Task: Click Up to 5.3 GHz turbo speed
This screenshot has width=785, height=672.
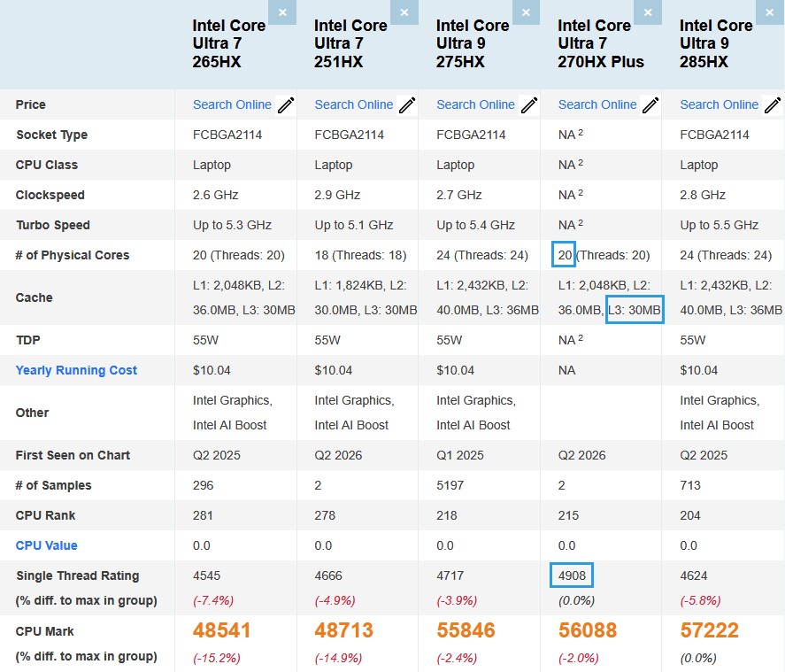Action: tap(232, 225)
